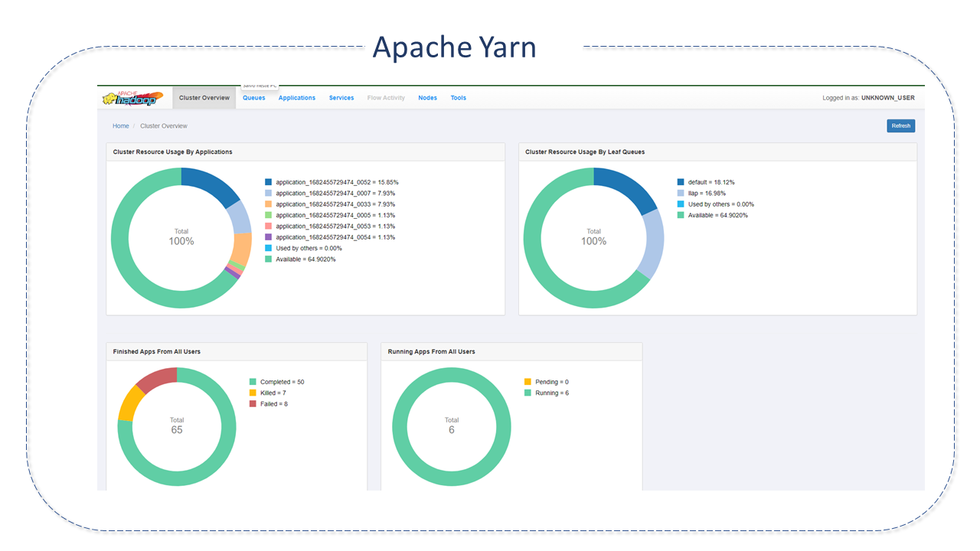Open the Applications tab
The height and width of the screenshot is (551, 980).
tap(297, 98)
